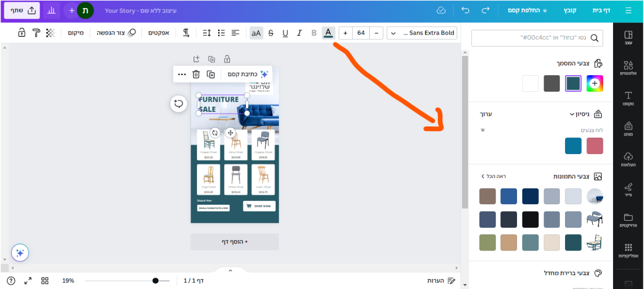Open the פרויקטים (Projects) sidebar panel

coord(628,220)
